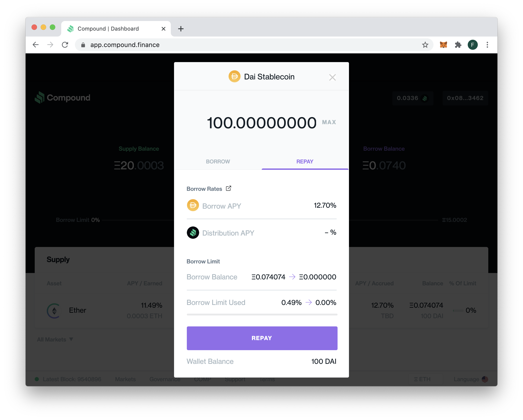Click the puzzle piece extensions icon

[457, 45]
